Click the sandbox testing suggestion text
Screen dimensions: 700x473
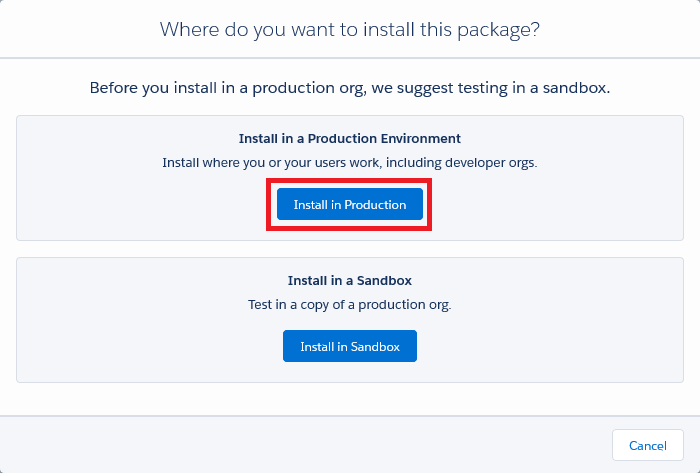(x=350, y=88)
